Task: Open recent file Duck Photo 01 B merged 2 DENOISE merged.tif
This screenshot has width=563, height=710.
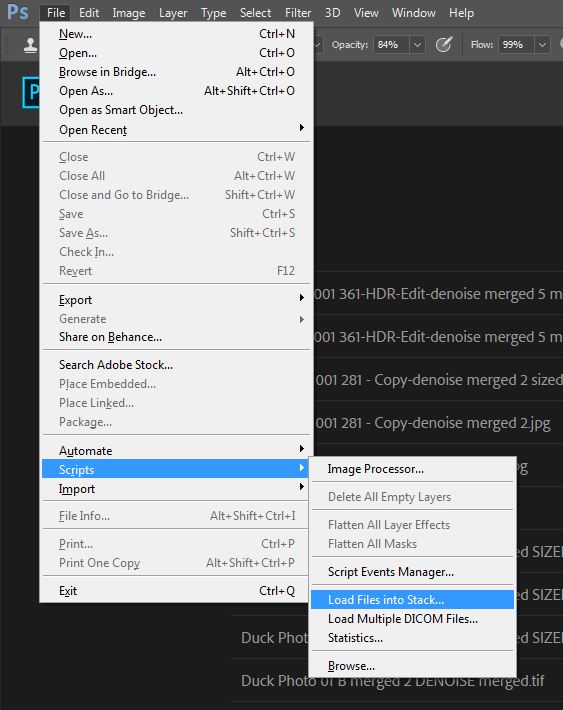Action: [393, 681]
